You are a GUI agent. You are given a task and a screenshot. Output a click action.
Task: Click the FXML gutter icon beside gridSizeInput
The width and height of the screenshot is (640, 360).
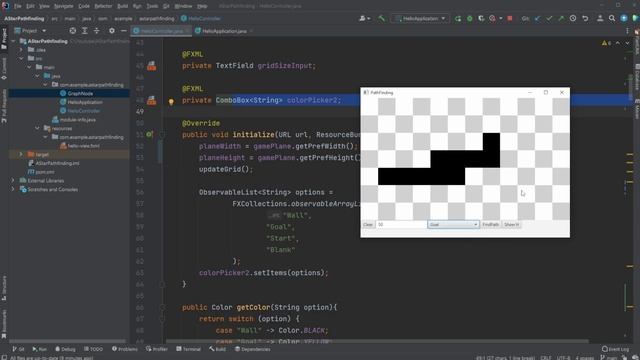pos(151,66)
